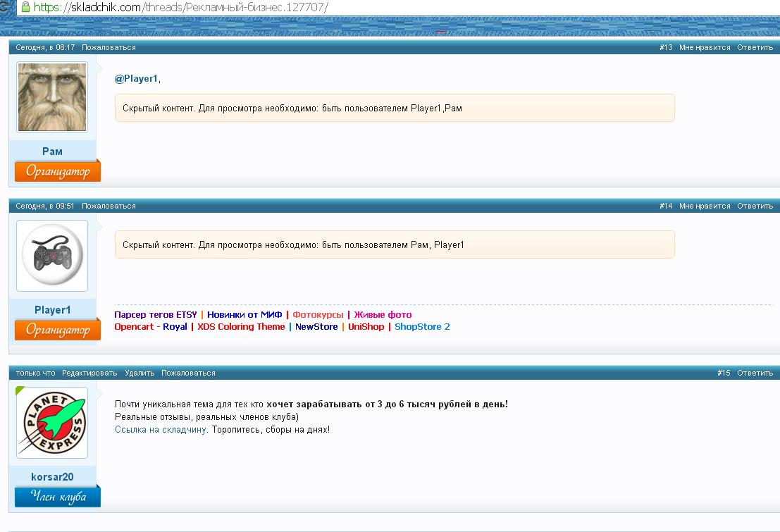780x532 pixels.
Task: Click the @Player1 mention link
Action: [x=136, y=79]
